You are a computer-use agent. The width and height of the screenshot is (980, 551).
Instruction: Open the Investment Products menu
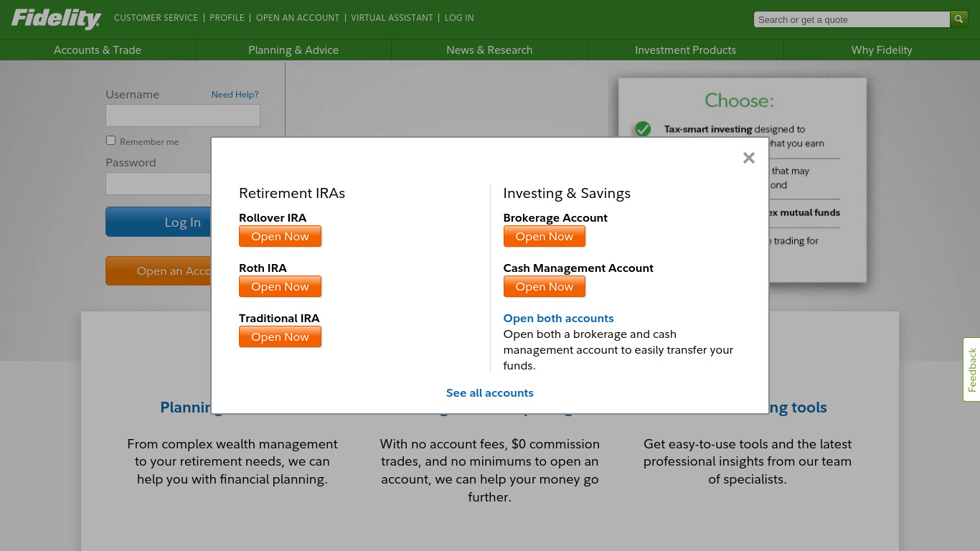click(x=685, y=50)
